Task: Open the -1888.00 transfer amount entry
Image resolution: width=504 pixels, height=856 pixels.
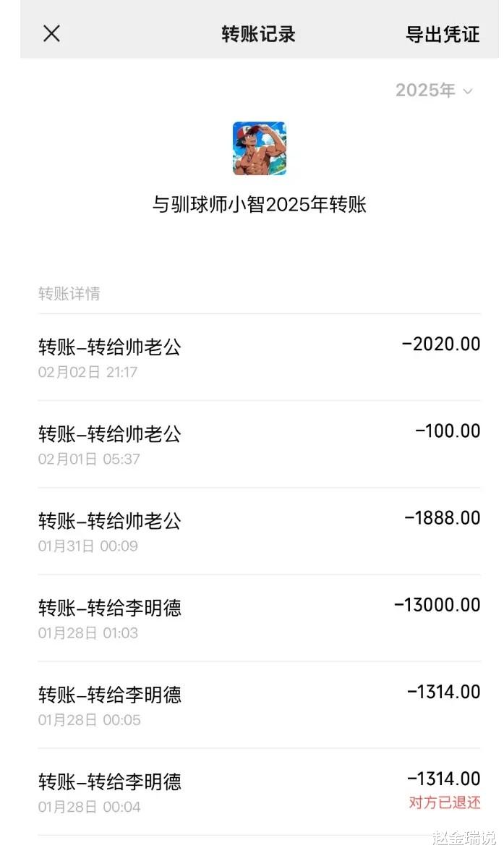Action: pyautogui.click(x=442, y=518)
